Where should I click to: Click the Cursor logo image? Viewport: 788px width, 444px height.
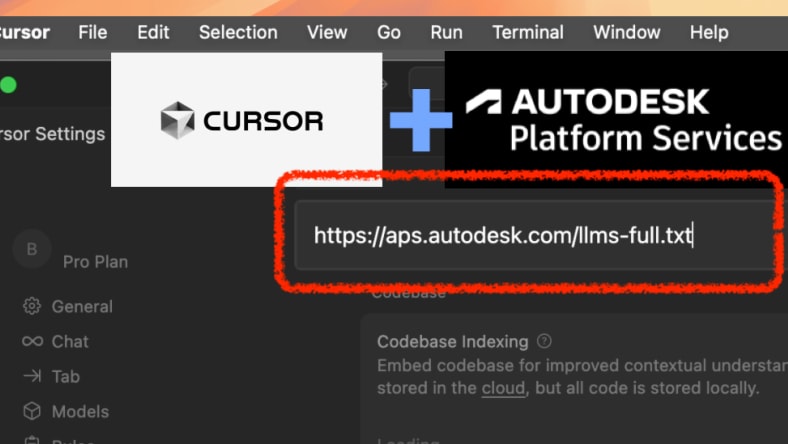pyautogui.click(x=246, y=120)
